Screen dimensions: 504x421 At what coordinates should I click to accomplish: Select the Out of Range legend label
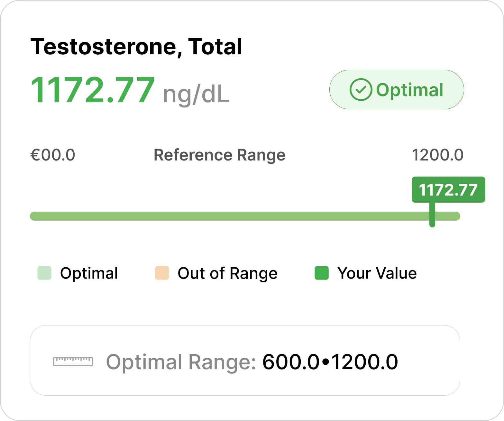click(x=227, y=273)
